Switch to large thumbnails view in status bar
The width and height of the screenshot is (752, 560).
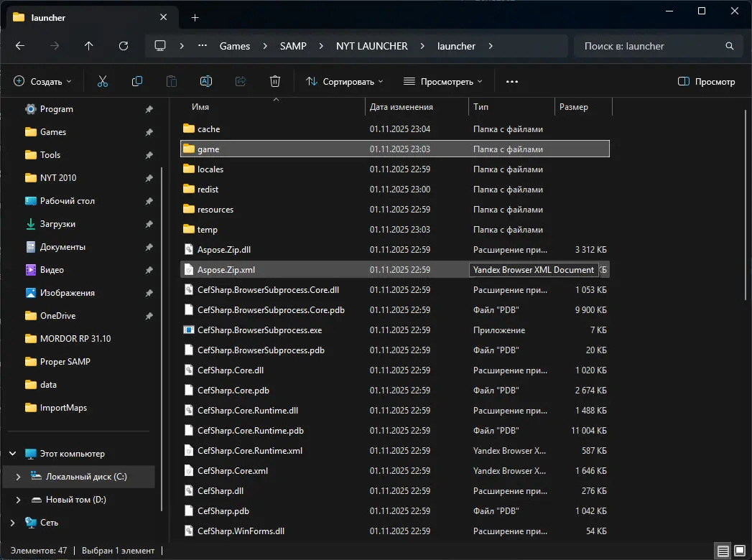pos(739,551)
